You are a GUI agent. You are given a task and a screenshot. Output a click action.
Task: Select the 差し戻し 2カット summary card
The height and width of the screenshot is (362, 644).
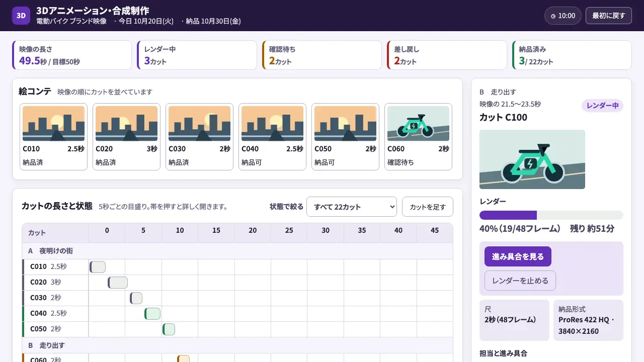[x=447, y=55]
